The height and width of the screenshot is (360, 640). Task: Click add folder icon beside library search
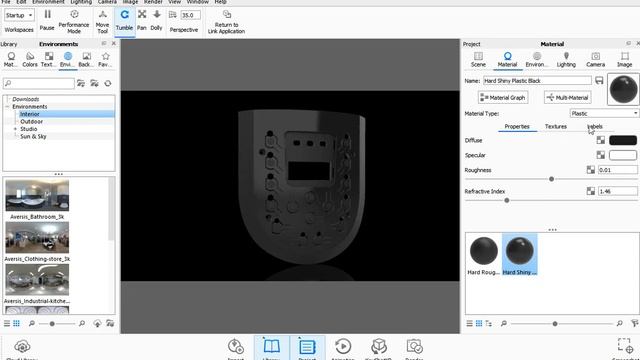[81, 83]
